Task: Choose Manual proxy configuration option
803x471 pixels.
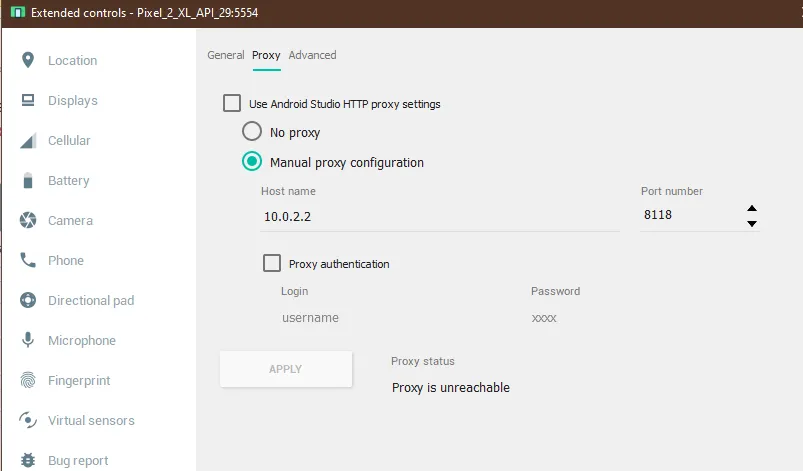Action: pyautogui.click(x=252, y=162)
